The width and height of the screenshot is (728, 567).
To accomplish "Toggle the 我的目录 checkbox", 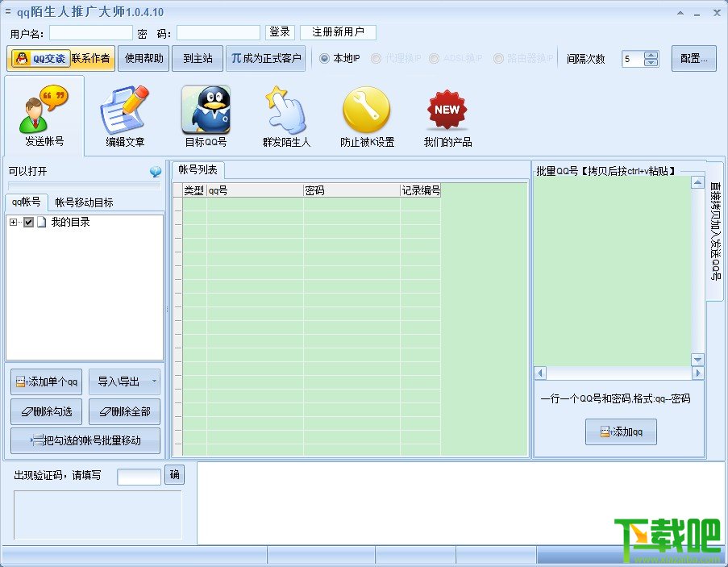I will point(29,222).
